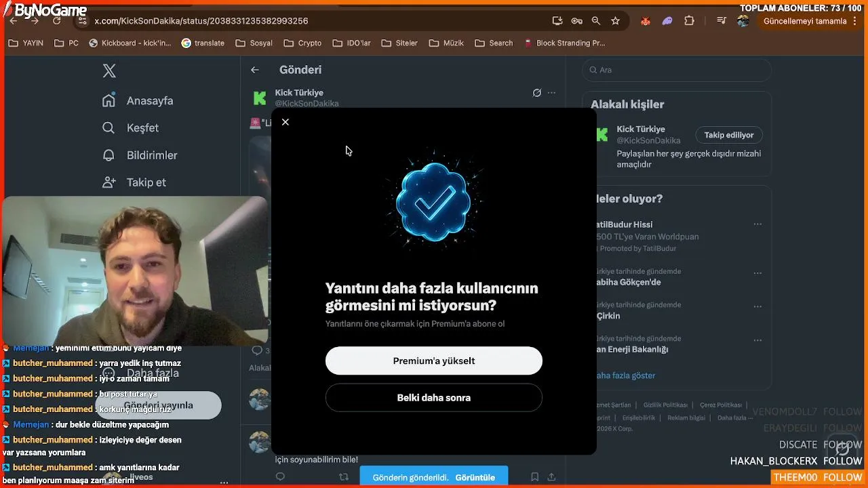Go back using the Gönderi back arrow

255,70
